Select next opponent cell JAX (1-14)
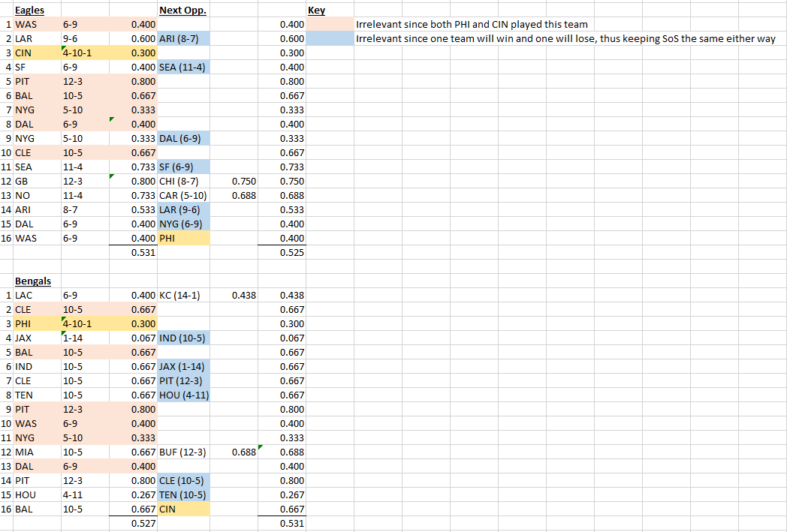The height and width of the screenshot is (532, 787). point(183,366)
